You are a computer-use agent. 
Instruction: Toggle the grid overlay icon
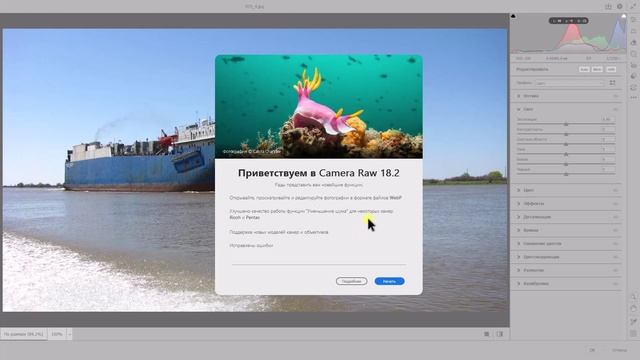[x=633, y=333]
